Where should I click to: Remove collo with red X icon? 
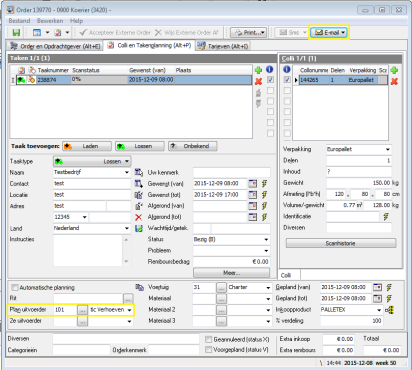[x=394, y=81]
